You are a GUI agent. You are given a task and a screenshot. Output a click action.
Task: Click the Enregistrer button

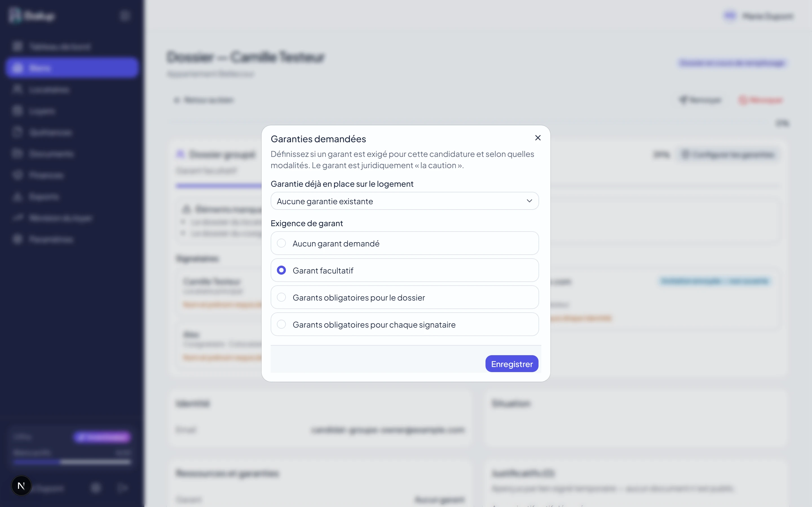tap(512, 364)
